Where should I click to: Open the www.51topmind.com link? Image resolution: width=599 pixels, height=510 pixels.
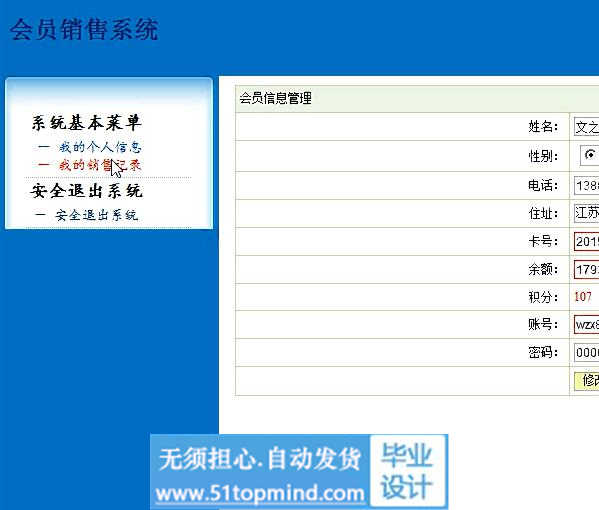260,493
